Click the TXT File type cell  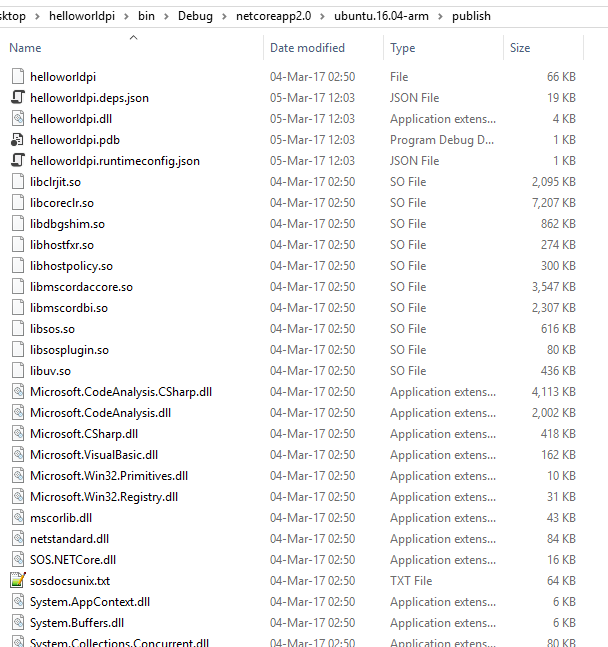(411, 581)
